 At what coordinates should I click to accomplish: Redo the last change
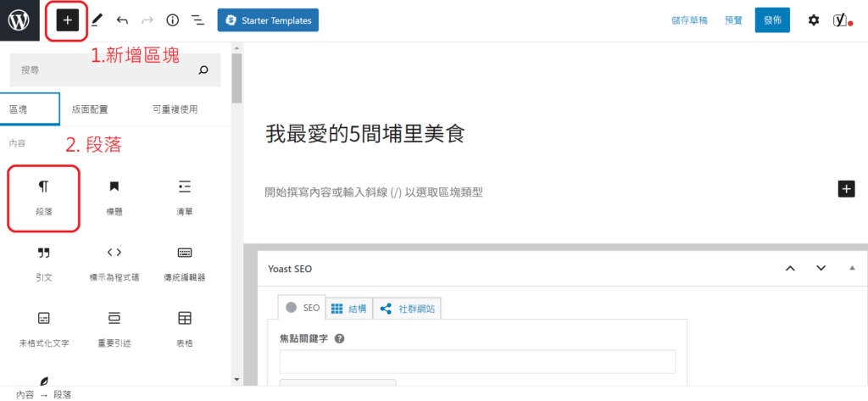click(x=147, y=20)
